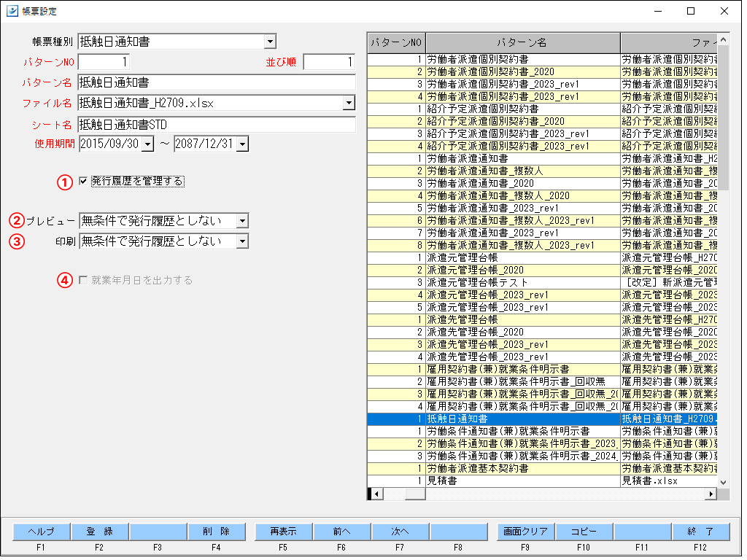Open the start date picker for 使用期間
The image size is (747, 560).
[x=147, y=144]
